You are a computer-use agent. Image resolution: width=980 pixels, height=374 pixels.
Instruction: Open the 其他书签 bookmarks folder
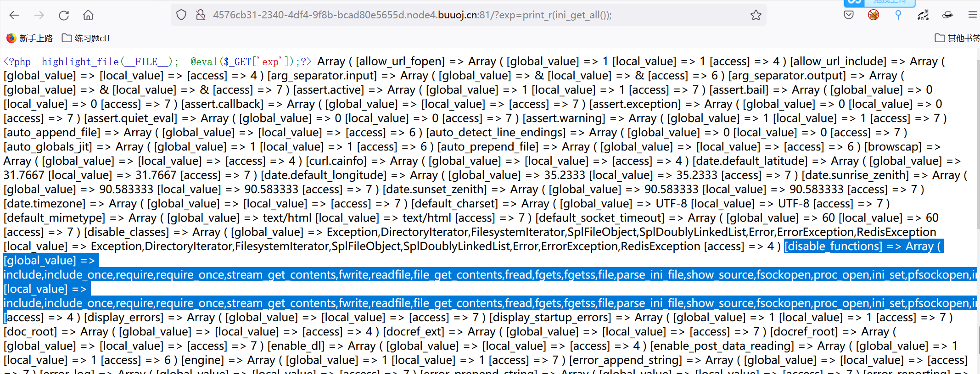pyautogui.click(x=958, y=38)
